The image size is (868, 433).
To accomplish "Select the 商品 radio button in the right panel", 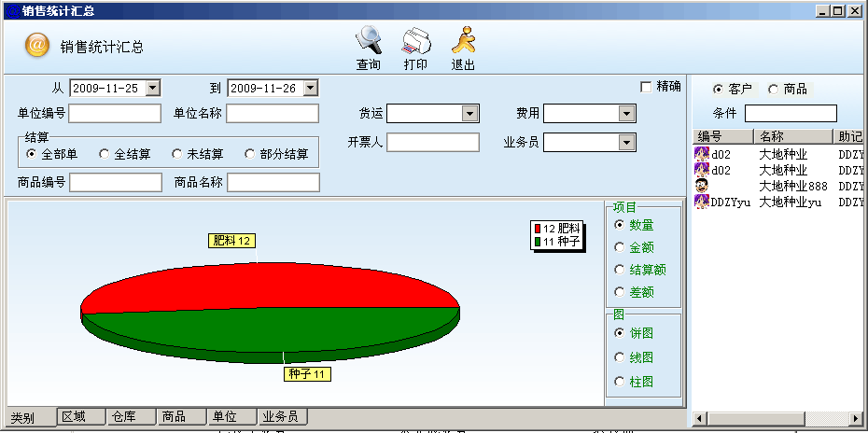I will pyautogui.click(x=774, y=90).
